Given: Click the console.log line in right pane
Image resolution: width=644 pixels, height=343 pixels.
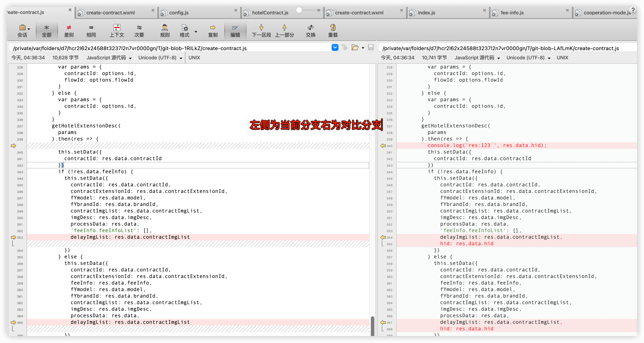Looking at the screenshot, I should pyautogui.click(x=487, y=146).
